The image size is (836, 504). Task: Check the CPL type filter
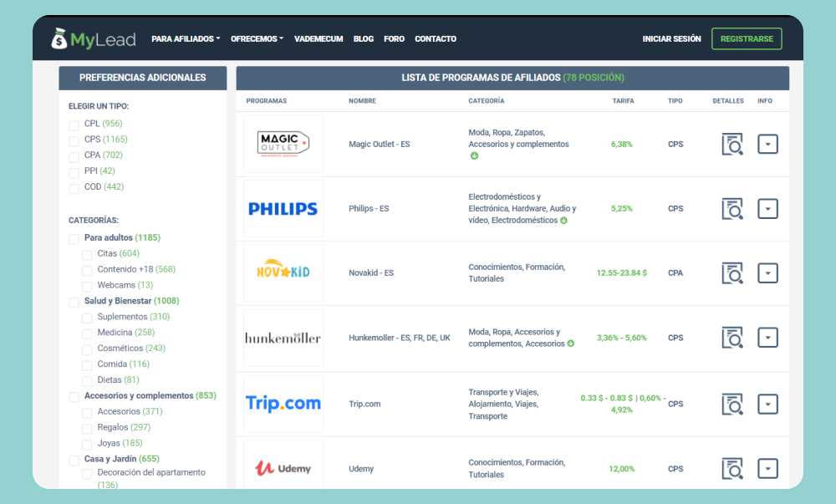tap(74, 125)
